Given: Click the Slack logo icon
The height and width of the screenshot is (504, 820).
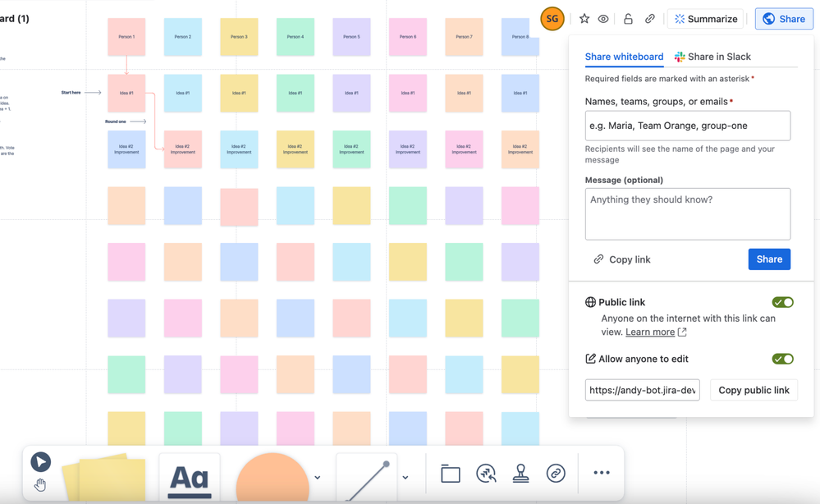Looking at the screenshot, I should (680, 57).
